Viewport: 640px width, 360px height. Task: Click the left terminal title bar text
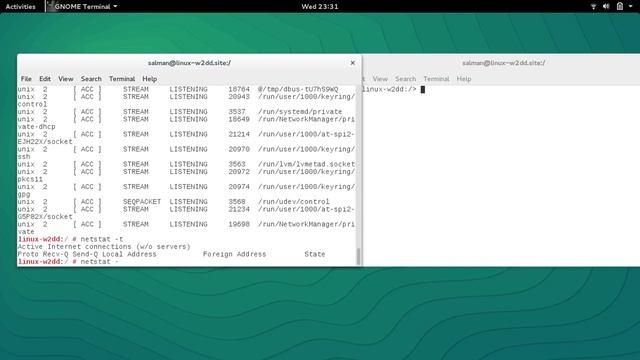(189, 63)
